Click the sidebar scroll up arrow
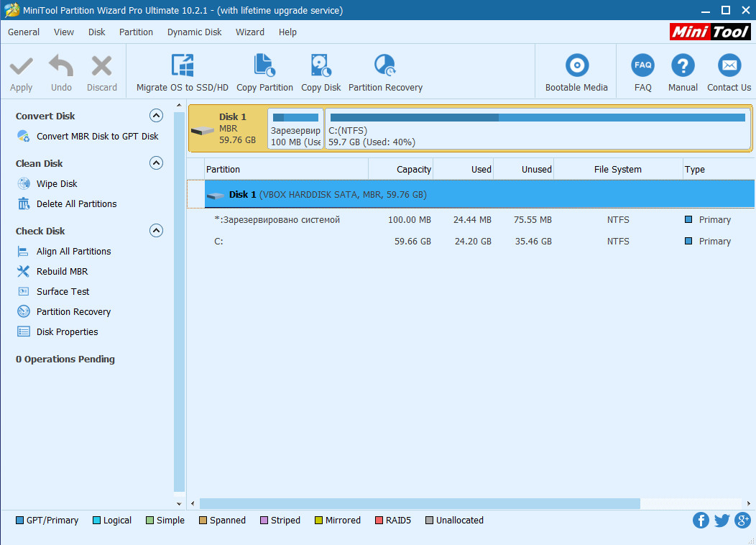The height and width of the screenshot is (545, 756). click(179, 105)
